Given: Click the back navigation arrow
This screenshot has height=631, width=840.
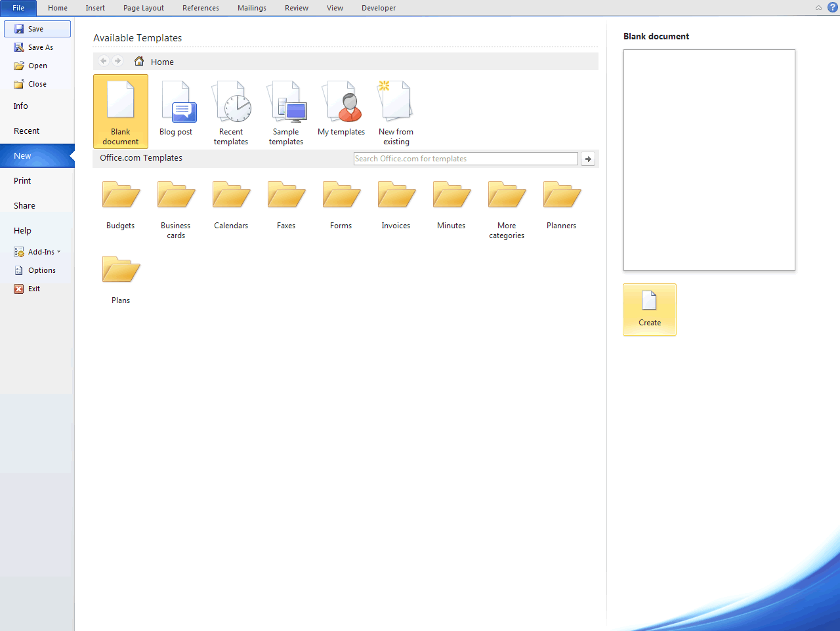Looking at the screenshot, I should (x=103, y=61).
